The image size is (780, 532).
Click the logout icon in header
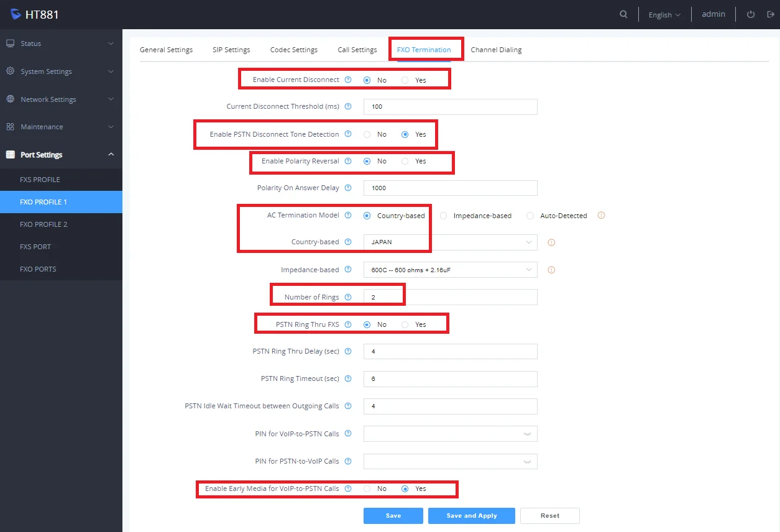[771, 14]
